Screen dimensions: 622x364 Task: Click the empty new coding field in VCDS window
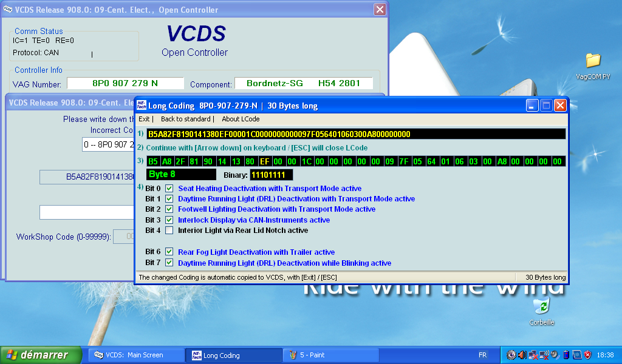86,212
